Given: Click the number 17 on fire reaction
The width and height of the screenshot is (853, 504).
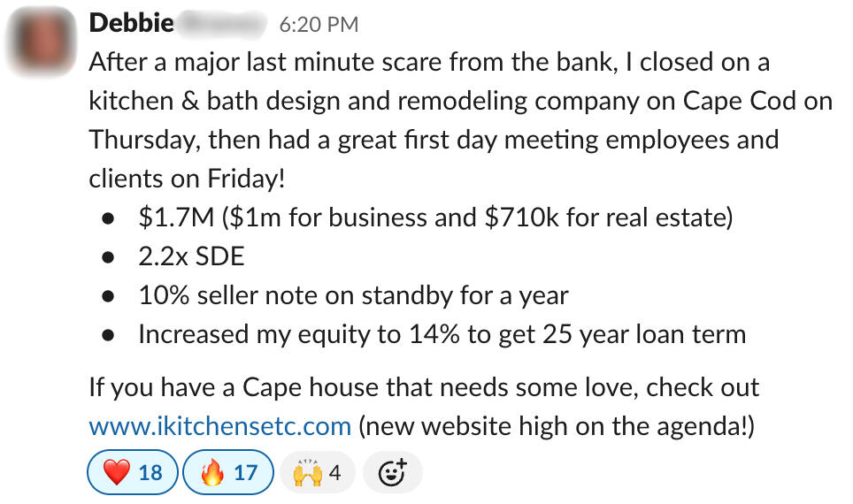Looking at the screenshot, I should [x=245, y=473].
